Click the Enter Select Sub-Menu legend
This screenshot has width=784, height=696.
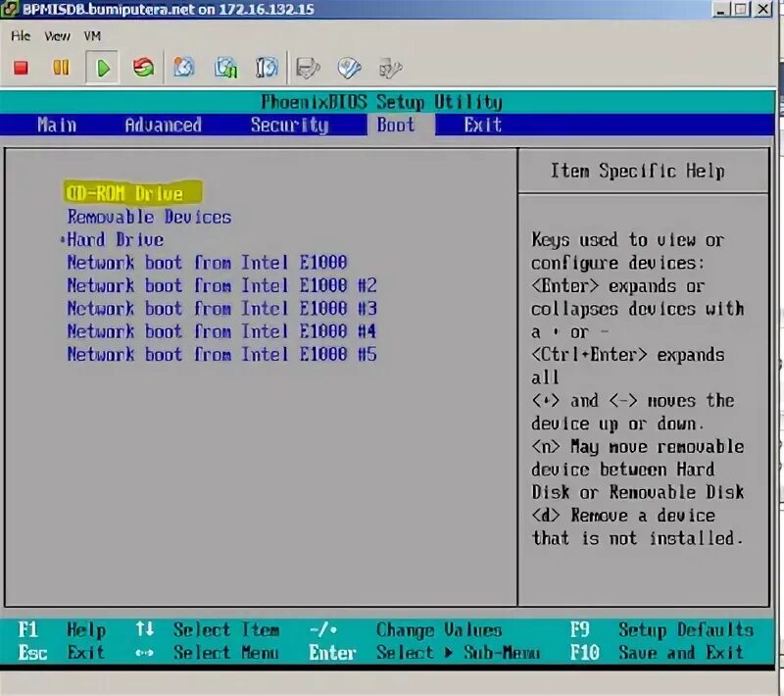(424, 653)
